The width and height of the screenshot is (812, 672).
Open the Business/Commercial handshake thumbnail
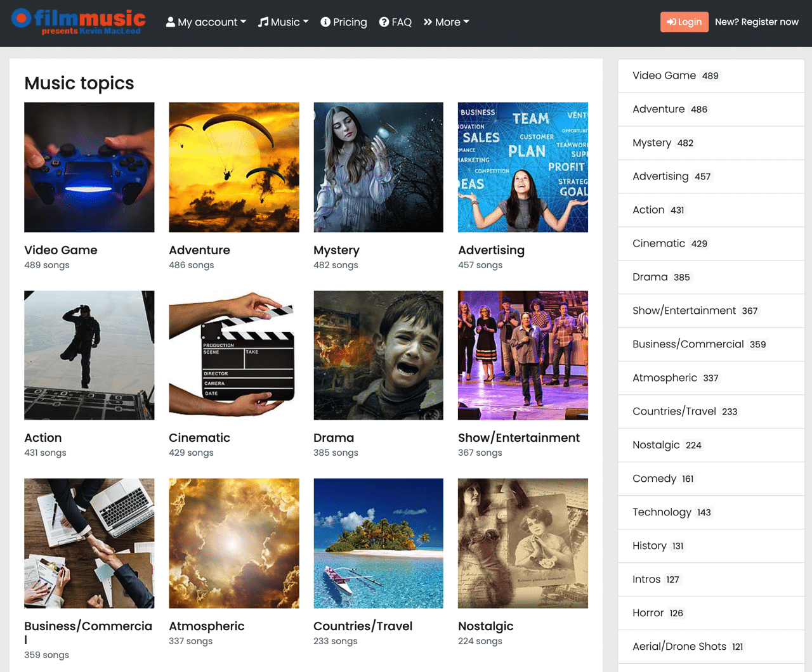tap(89, 543)
